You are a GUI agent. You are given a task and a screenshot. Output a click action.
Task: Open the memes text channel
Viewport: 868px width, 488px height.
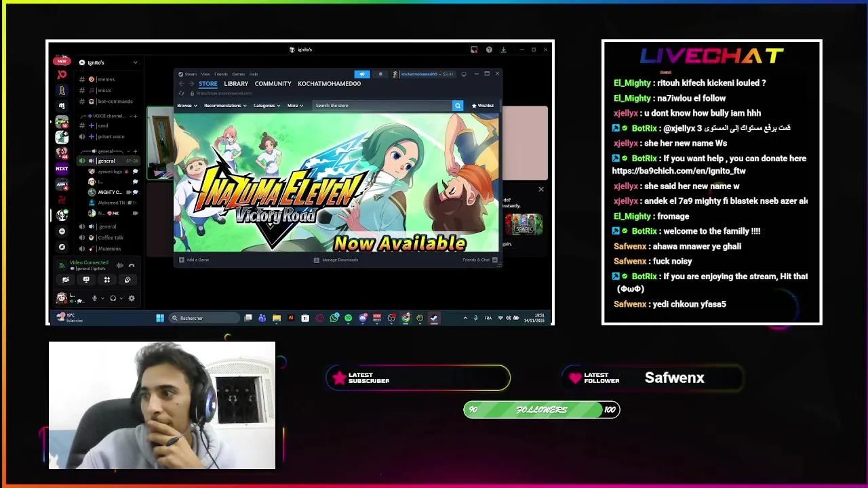pos(106,79)
